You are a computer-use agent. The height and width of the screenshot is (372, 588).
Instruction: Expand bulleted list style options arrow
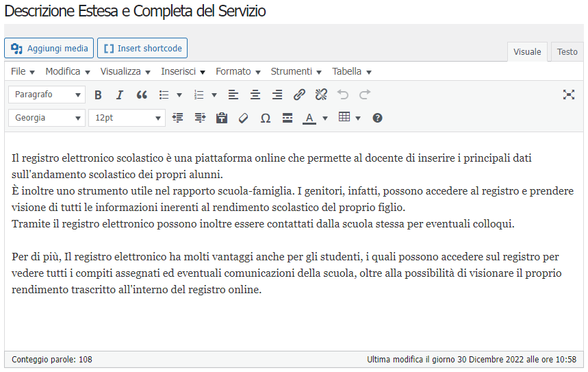tap(179, 95)
